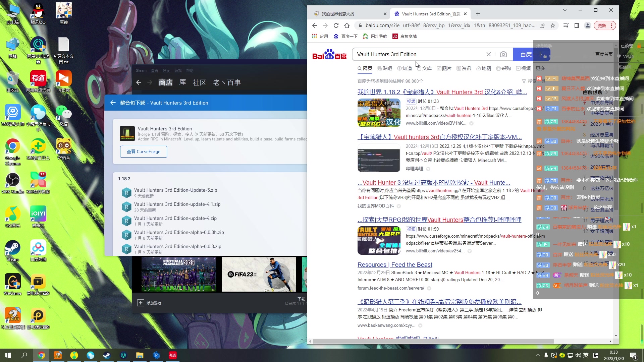Open 网址导航 bookmark
644x362 pixels.
375,36
